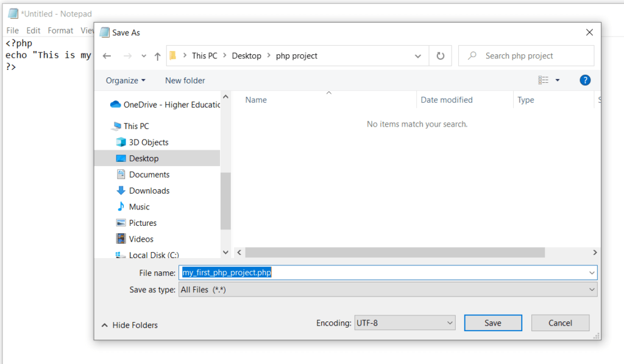The width and height of the screenshot is (624, 364).
Task: Select Local Disk (C:) in navigation pane
Action: tap(152, 254)
